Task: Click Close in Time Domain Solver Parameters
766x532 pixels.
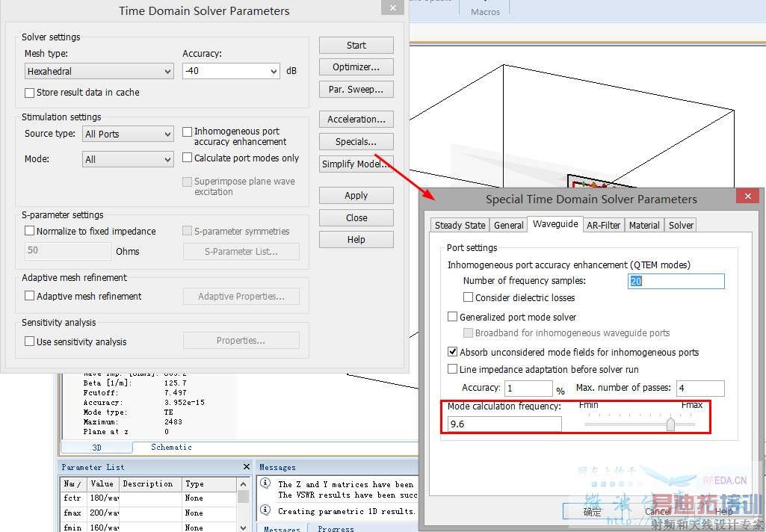Action: click(x=356, y=218)
